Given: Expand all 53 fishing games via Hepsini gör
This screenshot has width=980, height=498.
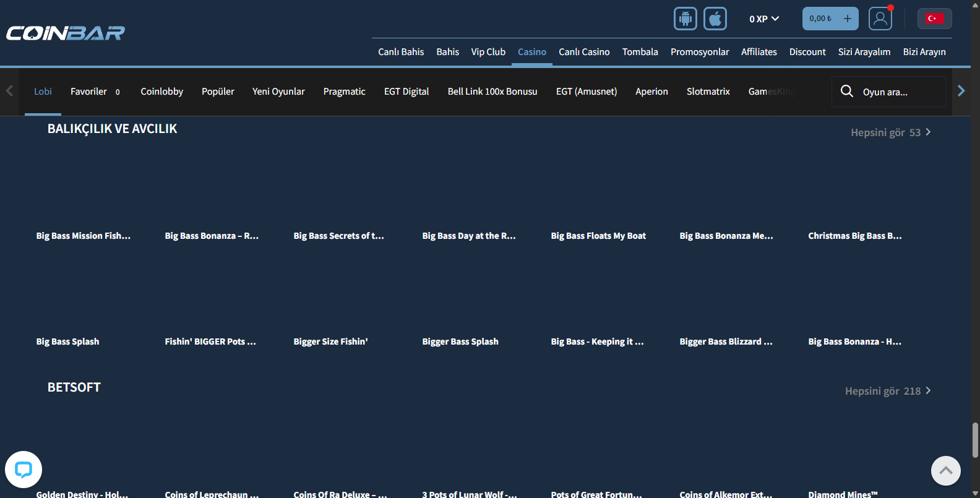Looking at the screenshot, I should click(890, 132).
